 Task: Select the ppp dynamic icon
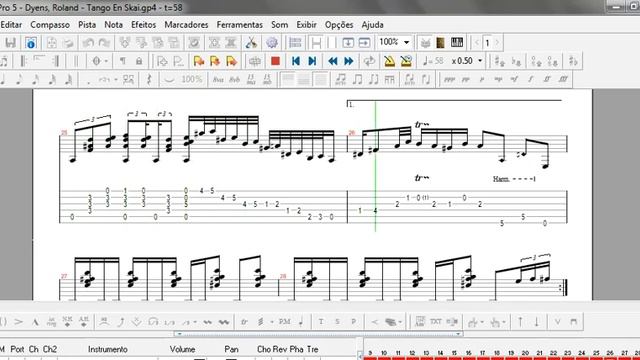tap(449, 79)
